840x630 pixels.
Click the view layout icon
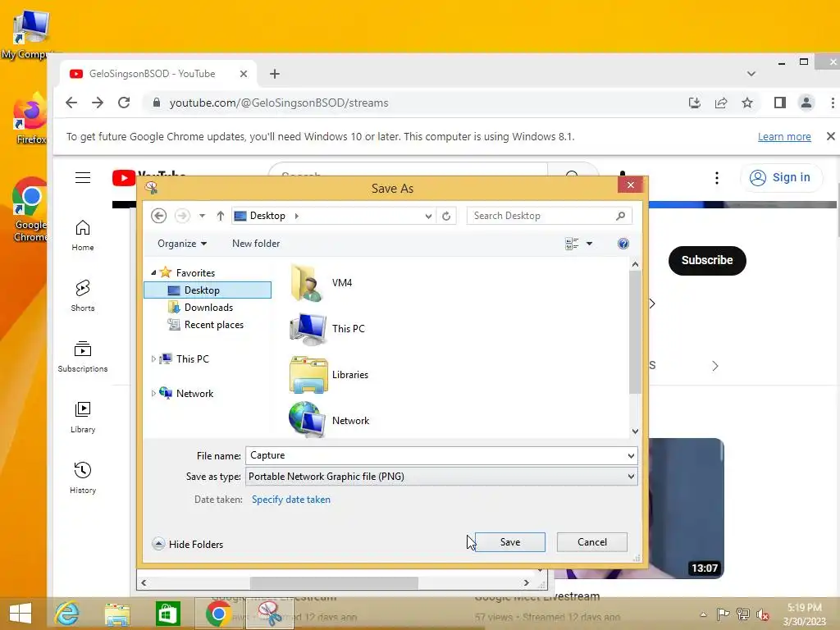click(x=572, y=244)
